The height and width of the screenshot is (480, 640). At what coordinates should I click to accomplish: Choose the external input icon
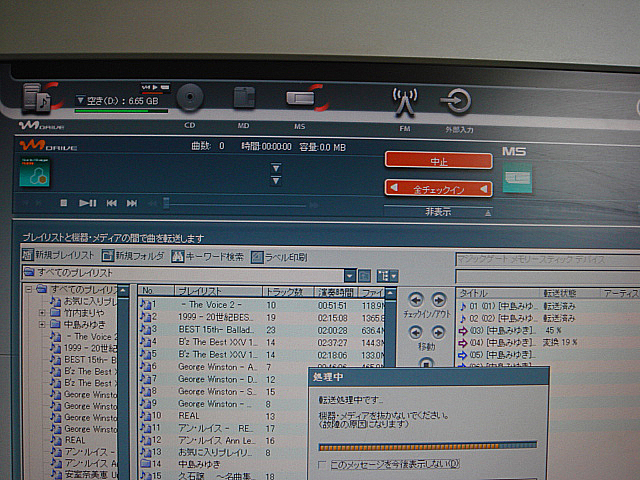click(456, 100)
